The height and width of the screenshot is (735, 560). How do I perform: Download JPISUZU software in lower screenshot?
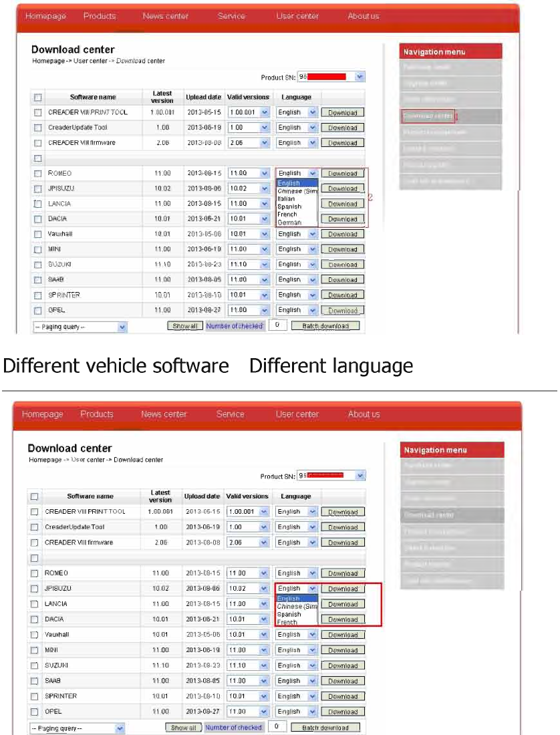click(343, 589)
